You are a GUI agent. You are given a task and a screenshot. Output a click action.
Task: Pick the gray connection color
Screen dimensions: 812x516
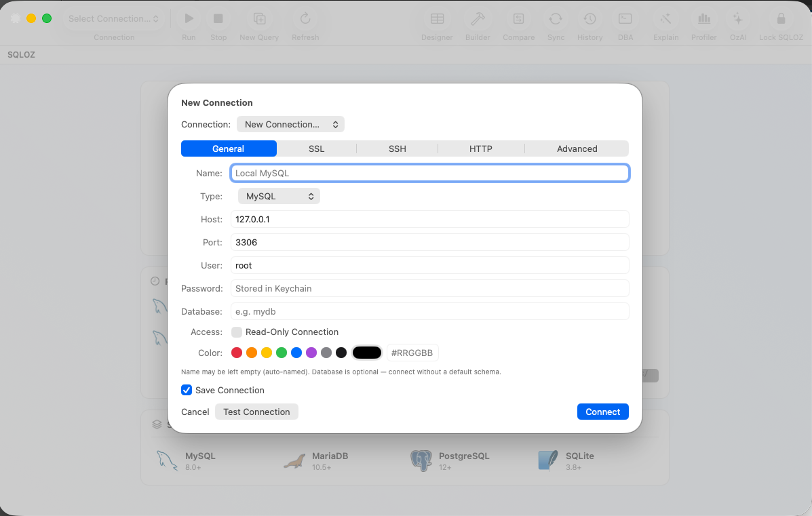pyautogui.click(x=326, y=353)
